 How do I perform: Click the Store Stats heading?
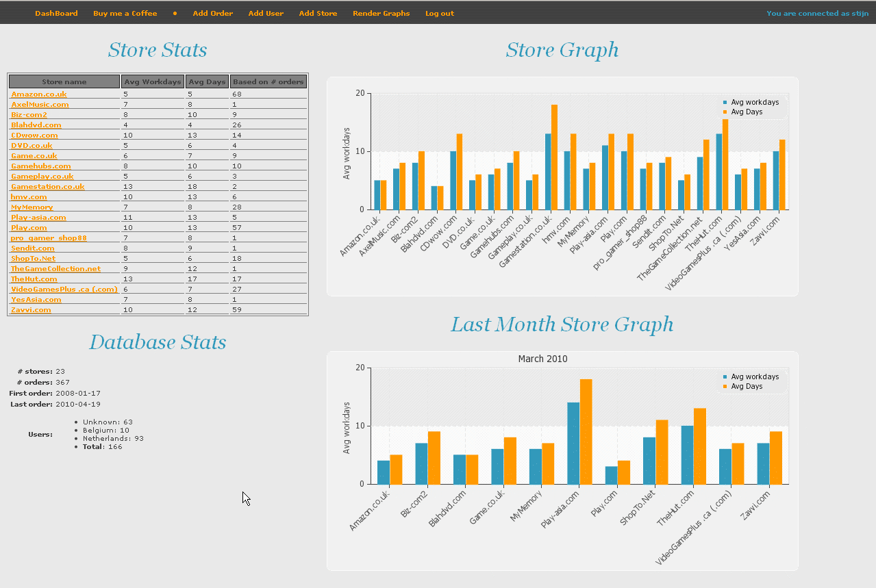coord(158,50)
